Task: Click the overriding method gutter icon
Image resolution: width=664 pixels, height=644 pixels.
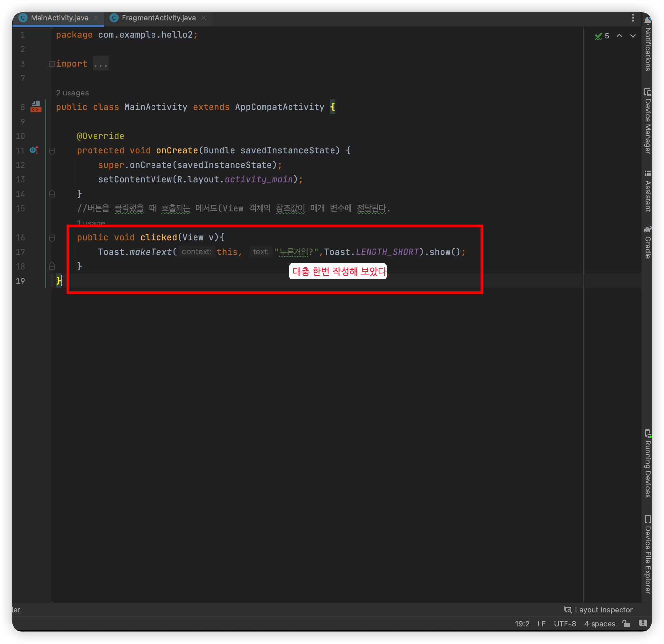Action: click(34, 150)
